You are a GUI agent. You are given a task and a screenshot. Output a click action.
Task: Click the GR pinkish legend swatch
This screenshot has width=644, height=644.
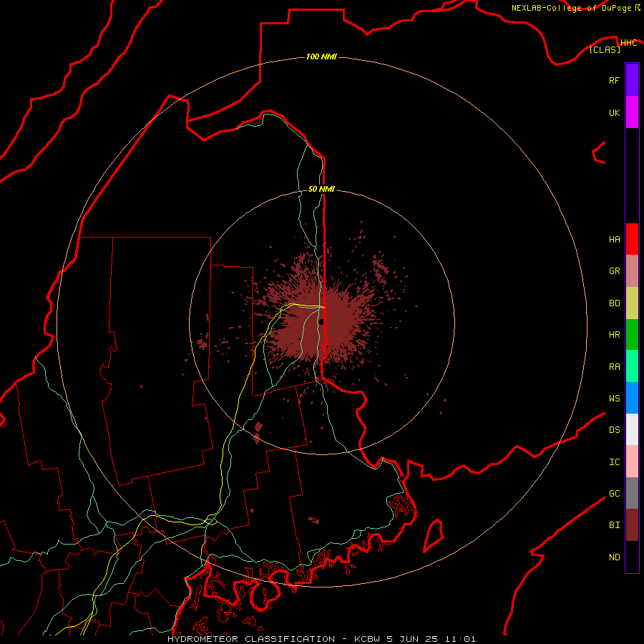pyautogui.click(x=632, y=271)
